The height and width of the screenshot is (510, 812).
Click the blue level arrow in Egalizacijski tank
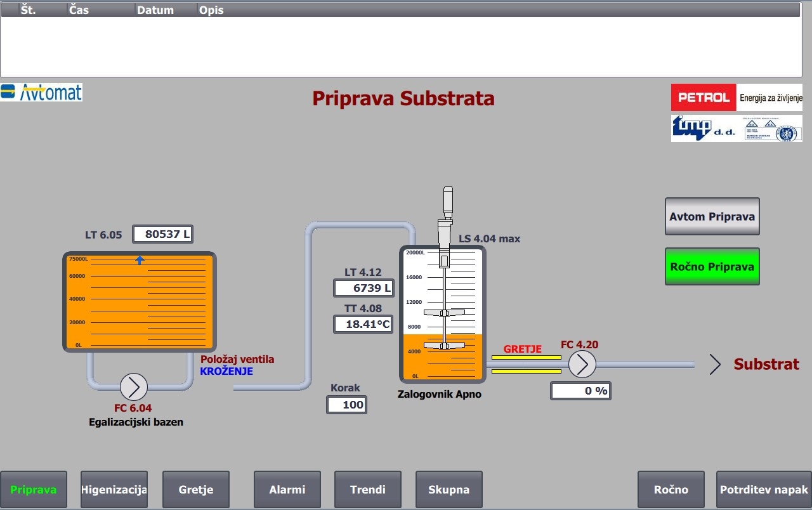point(140,260)
